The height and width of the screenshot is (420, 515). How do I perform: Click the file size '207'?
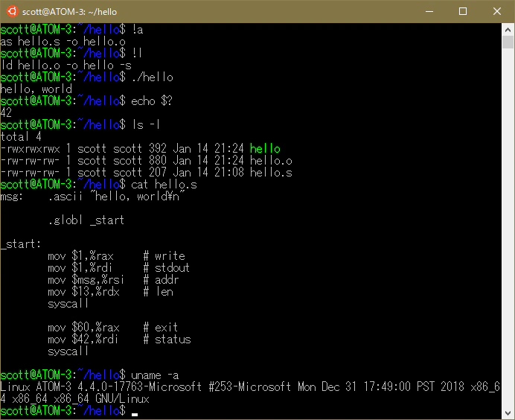click(158, 173)
